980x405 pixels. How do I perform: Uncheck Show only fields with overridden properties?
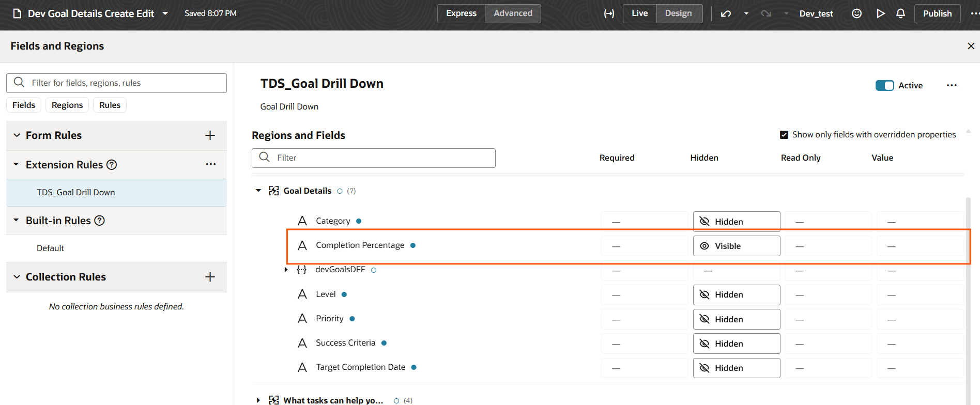(x=784, y=135)
